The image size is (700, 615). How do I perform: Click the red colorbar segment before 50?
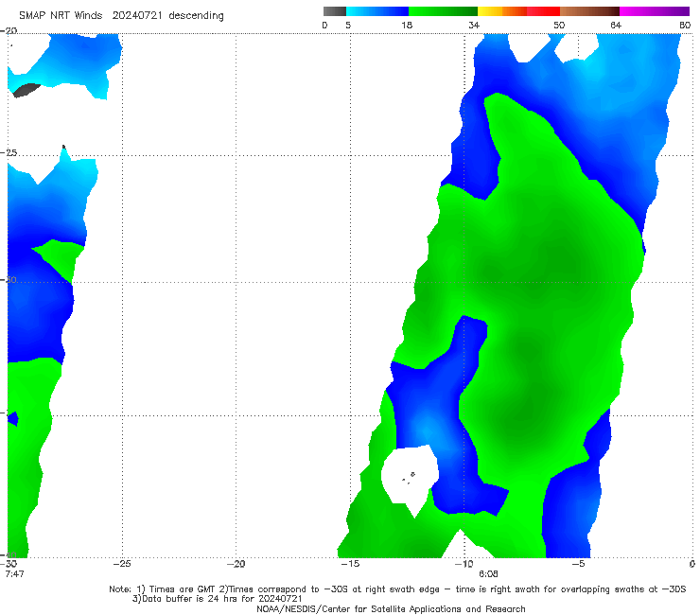click(x=543, y=11)
